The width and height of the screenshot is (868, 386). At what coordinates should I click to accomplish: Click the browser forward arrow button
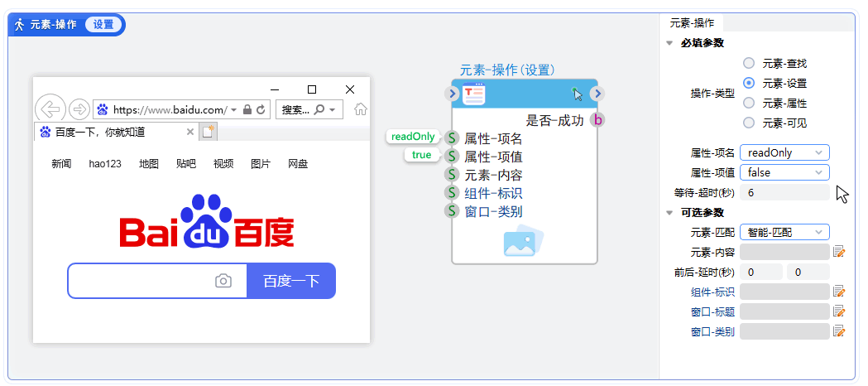pos(79,109)
